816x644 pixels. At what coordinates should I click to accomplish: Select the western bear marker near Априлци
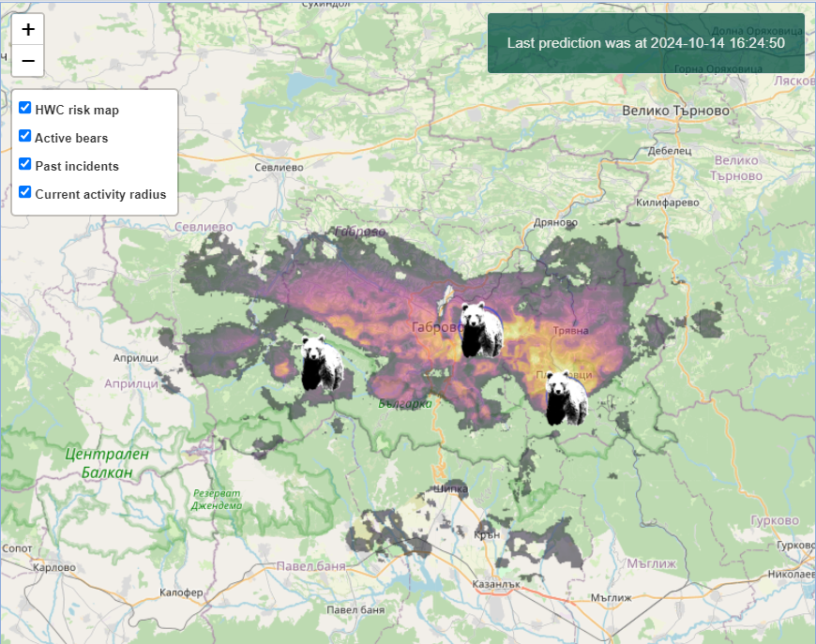coord(322,363)
